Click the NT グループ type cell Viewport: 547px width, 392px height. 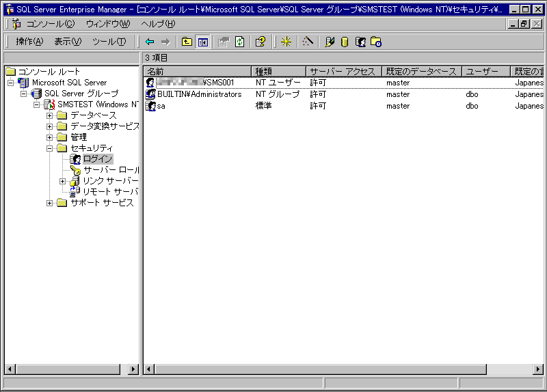pos(278,94)
